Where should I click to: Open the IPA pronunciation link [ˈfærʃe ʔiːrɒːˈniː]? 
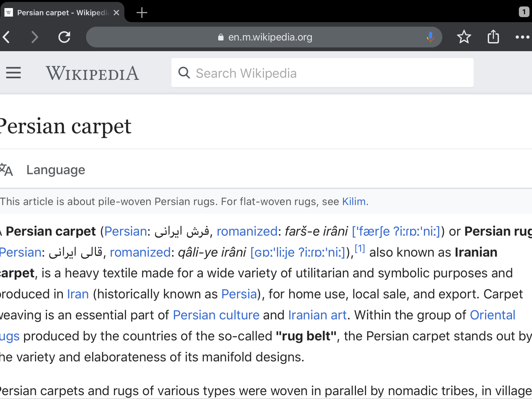click(396, 231)
